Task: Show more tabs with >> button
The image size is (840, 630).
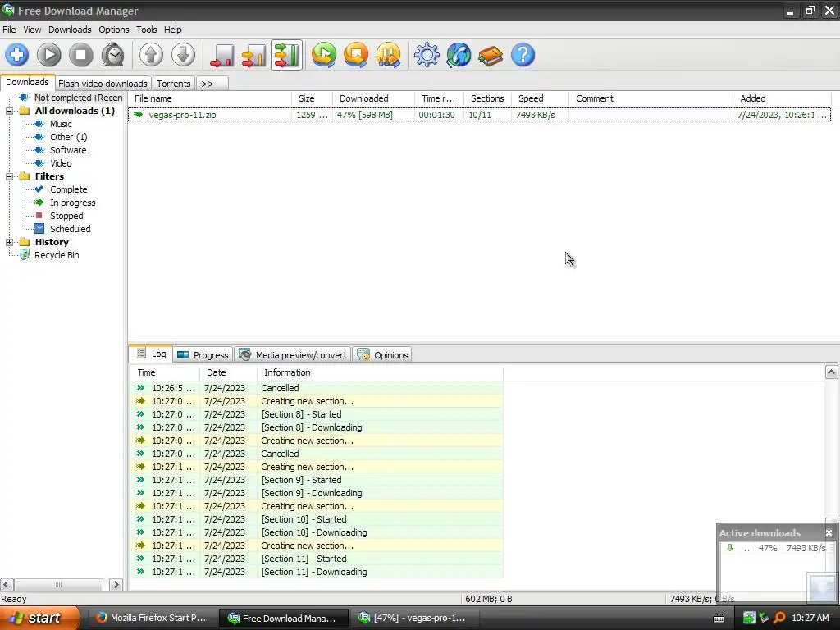Action: point(212,84)
